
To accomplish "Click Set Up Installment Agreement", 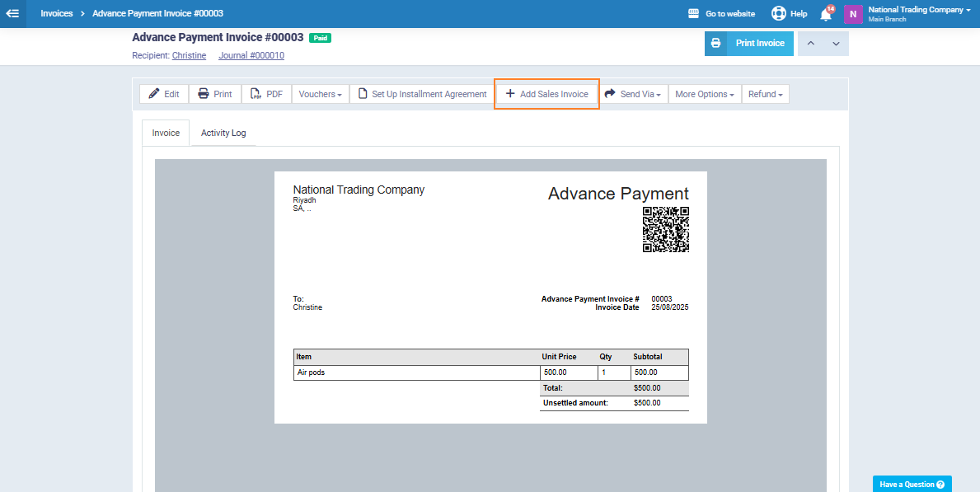I will 422,94.
